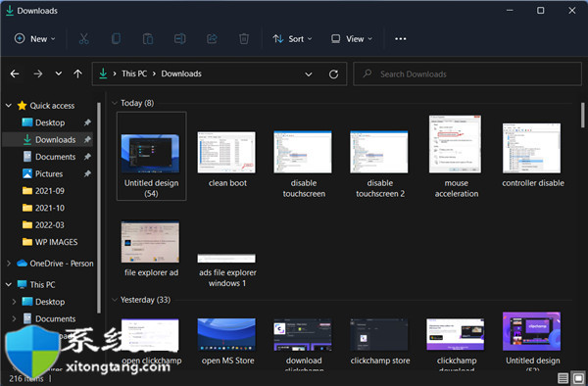This screenshot has width=588, height=386.
Task: Click the New button
Action: click(x=34, y=38)
